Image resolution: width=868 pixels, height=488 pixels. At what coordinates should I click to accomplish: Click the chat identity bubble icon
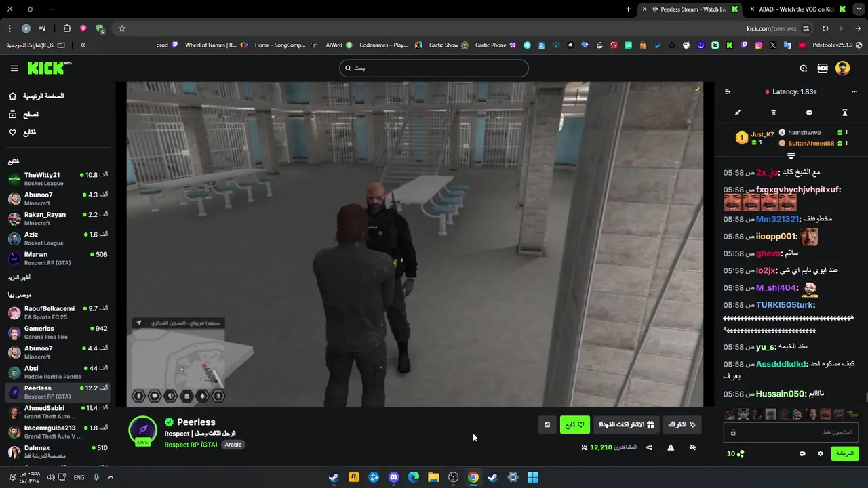[x=802, y=453]
